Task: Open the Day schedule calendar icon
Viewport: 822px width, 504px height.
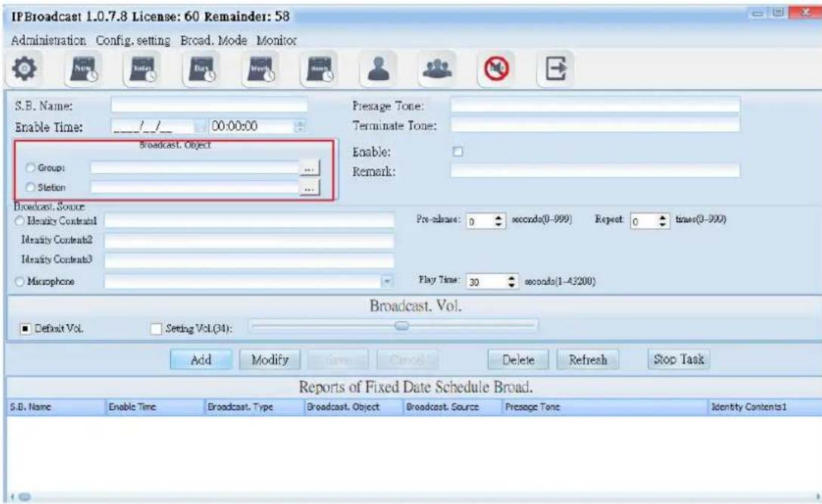Action: coord(201,69)
